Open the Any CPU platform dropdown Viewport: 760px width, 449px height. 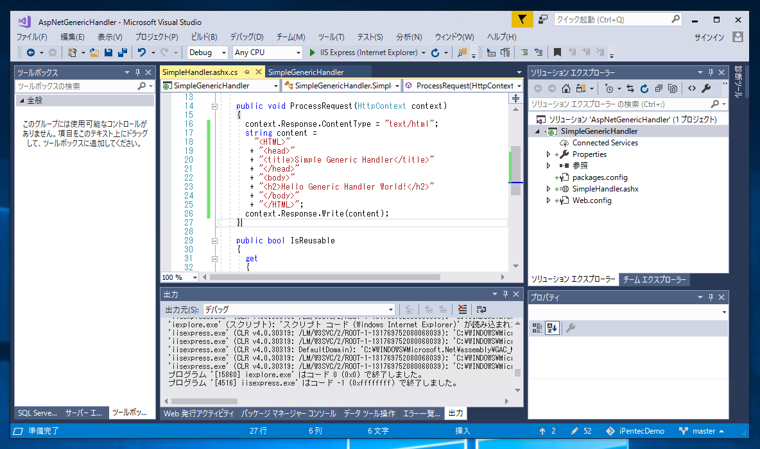point(266,53)
